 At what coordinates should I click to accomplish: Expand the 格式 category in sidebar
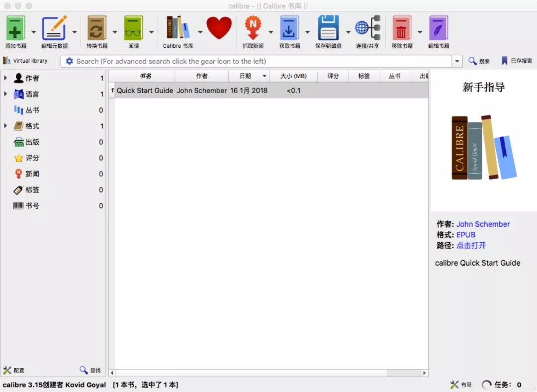pos(5,126)
